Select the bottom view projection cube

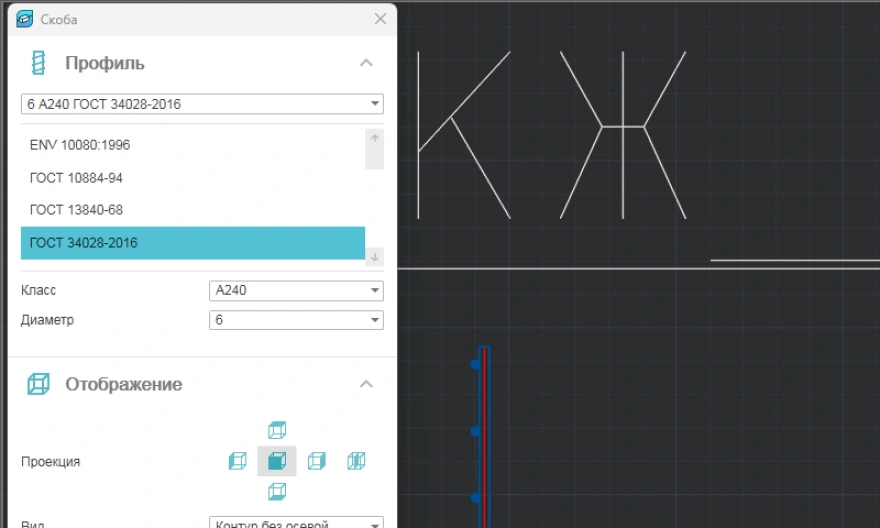tap(277, 491)
